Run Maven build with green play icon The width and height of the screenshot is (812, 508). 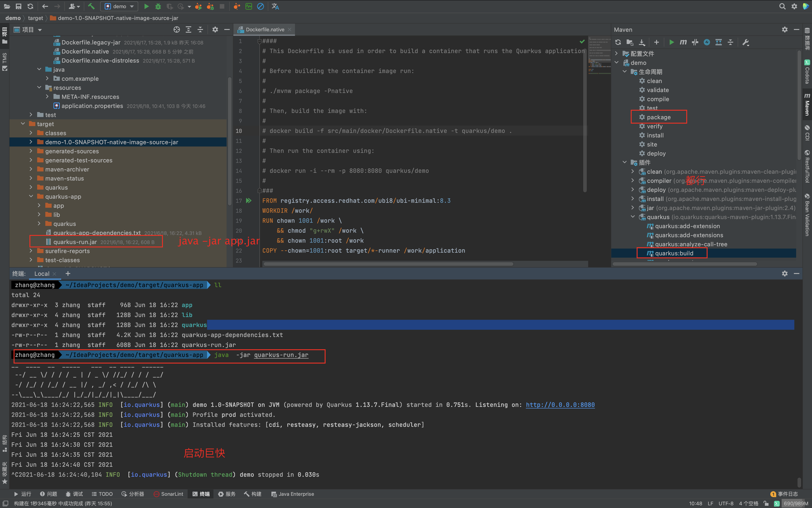(x=671, y=42)
